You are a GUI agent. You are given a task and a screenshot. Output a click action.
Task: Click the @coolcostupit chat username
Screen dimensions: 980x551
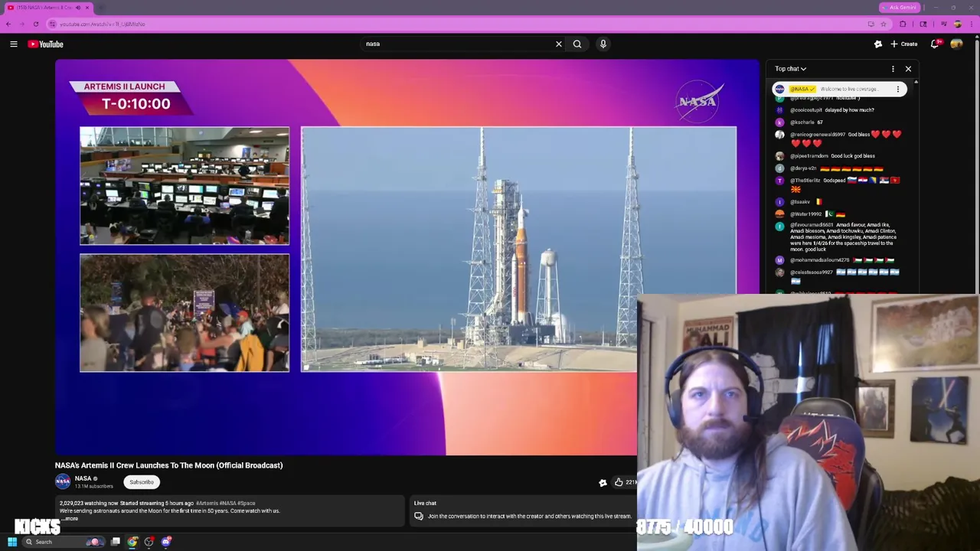806,110
